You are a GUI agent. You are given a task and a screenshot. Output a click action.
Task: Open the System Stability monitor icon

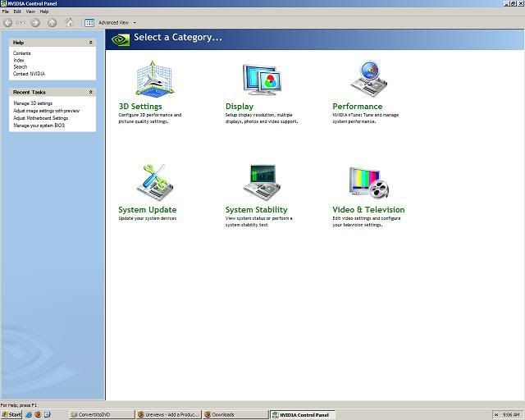(x=262, y=183)
